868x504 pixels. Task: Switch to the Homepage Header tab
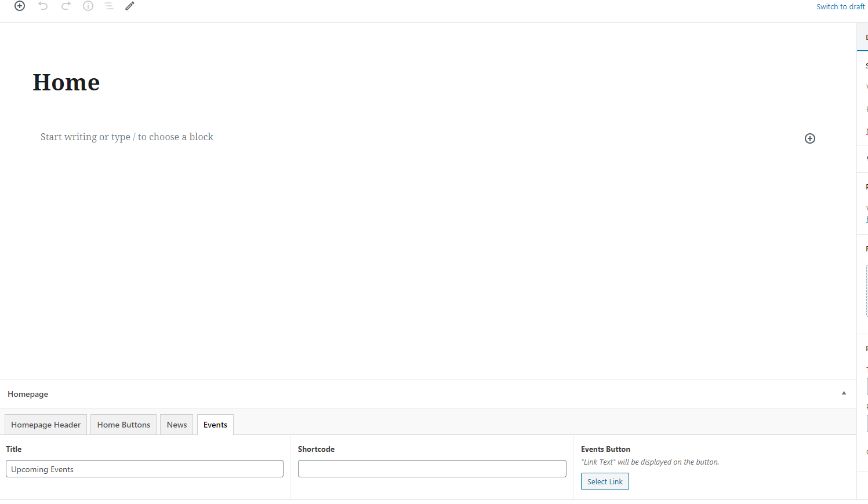pos(46,425)
